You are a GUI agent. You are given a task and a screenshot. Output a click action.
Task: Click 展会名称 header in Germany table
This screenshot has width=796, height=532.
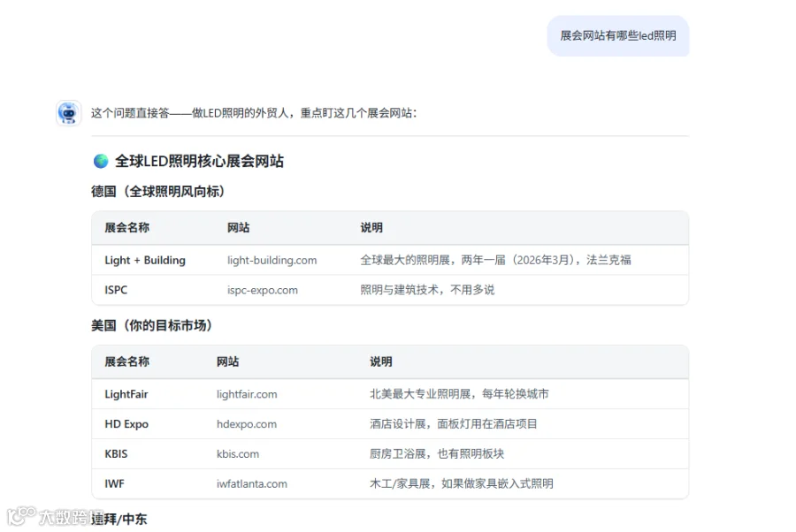coord(126,228)
